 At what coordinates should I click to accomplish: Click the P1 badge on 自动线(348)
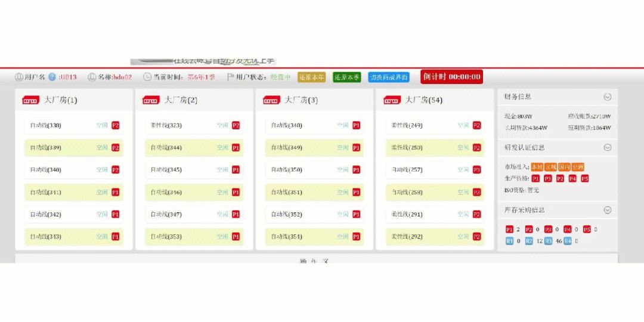point(356,125)
